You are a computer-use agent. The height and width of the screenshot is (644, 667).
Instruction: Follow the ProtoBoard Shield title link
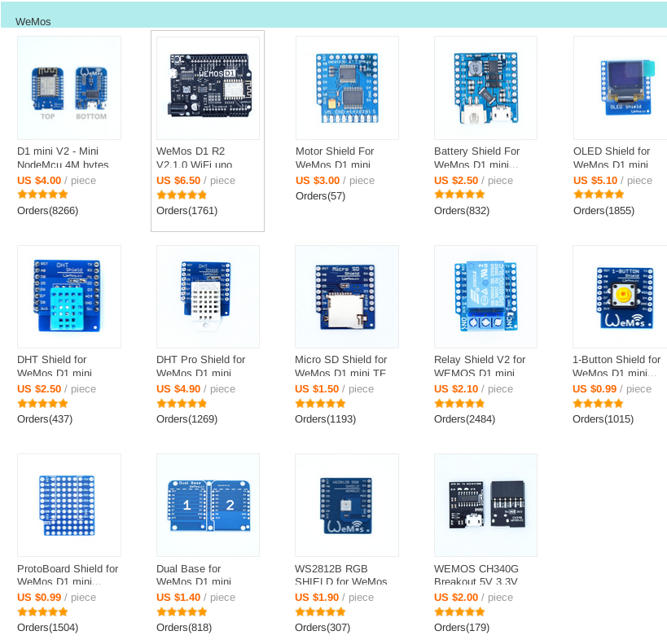coord(68,575)
